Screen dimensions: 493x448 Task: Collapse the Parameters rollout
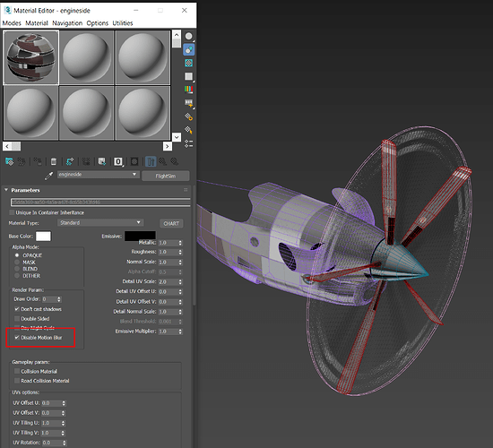(x=6, y=190)
